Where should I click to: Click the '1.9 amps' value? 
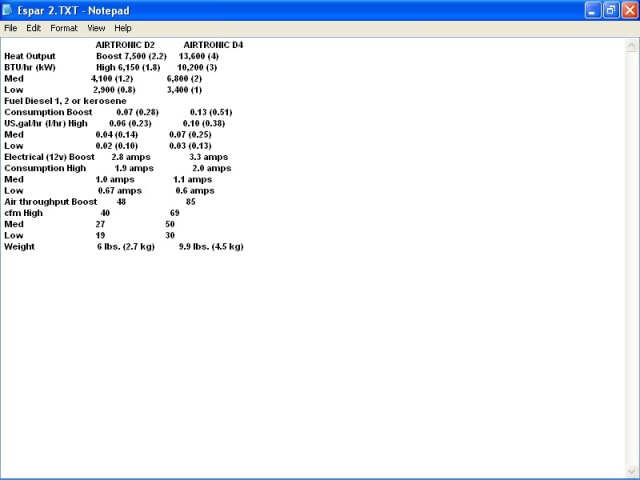point(134,168)
